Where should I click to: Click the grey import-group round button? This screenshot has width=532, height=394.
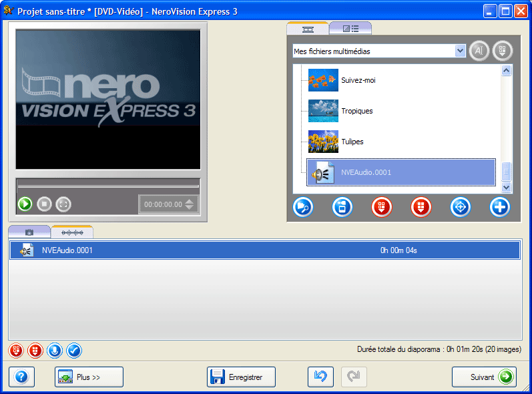click(503, 51)
